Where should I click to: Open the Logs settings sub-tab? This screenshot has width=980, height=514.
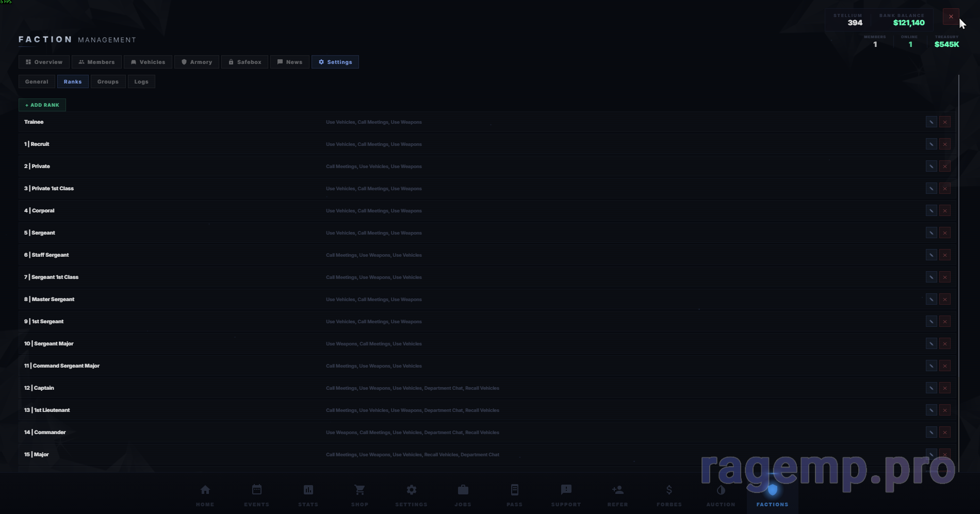(x=141, y=81)
